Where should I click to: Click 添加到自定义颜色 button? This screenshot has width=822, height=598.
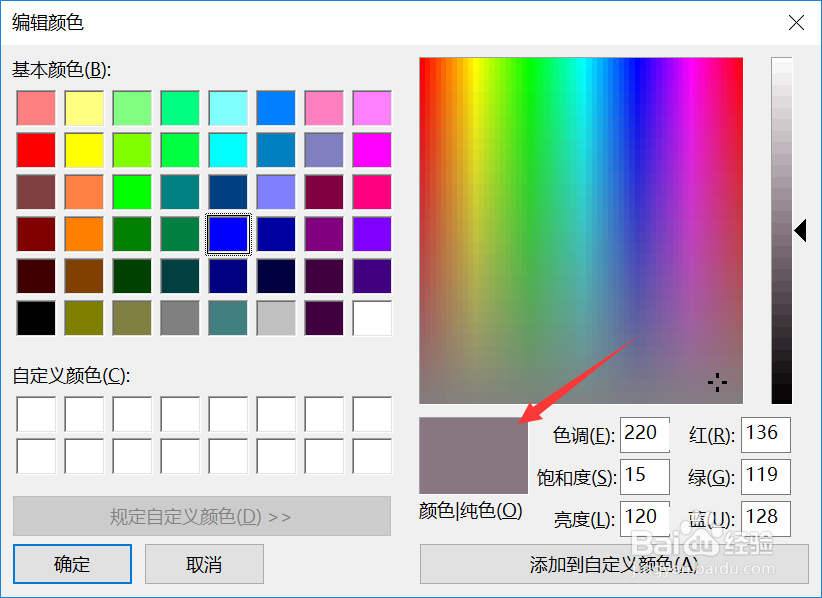(x=614, y=564)
